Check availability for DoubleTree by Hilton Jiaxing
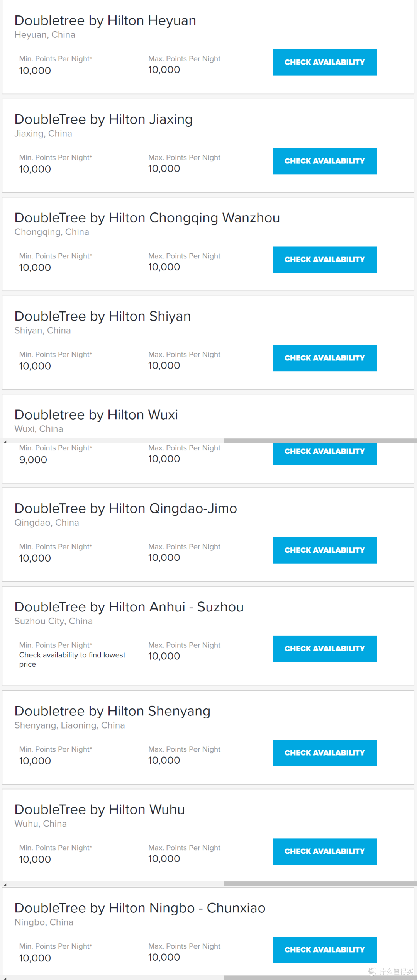Viewport: 417px width, 980px height. coord(324,161)
